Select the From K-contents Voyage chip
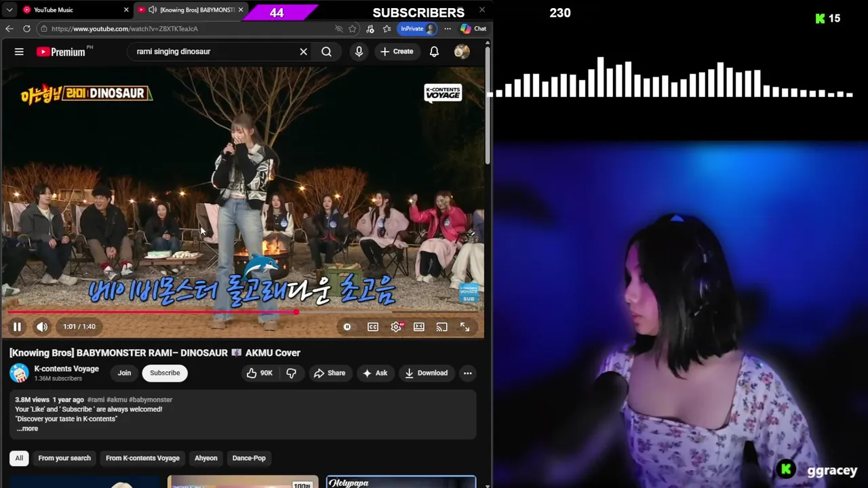Image resolution: width=868 pixels, height=488 pixels. (x=142, y=458)
